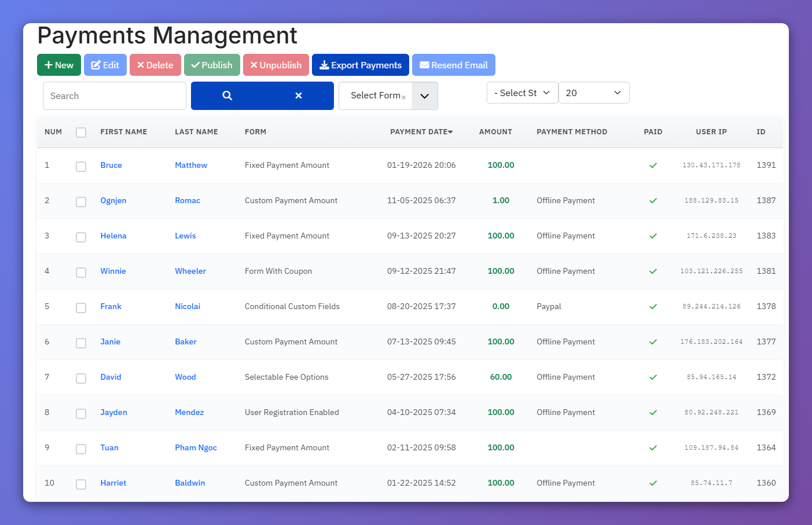
Task: Click the magnifying glass search icon
Action: click(x=227, y=96)
